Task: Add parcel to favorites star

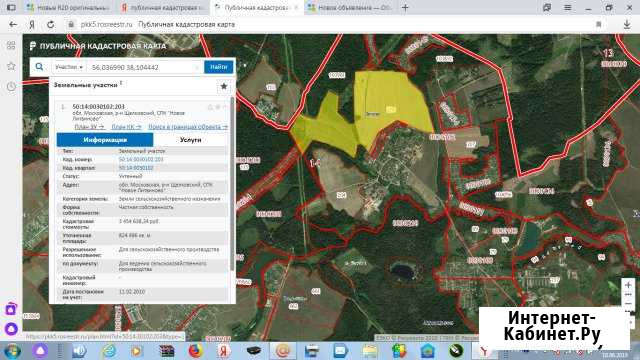Action: (224, 86)
